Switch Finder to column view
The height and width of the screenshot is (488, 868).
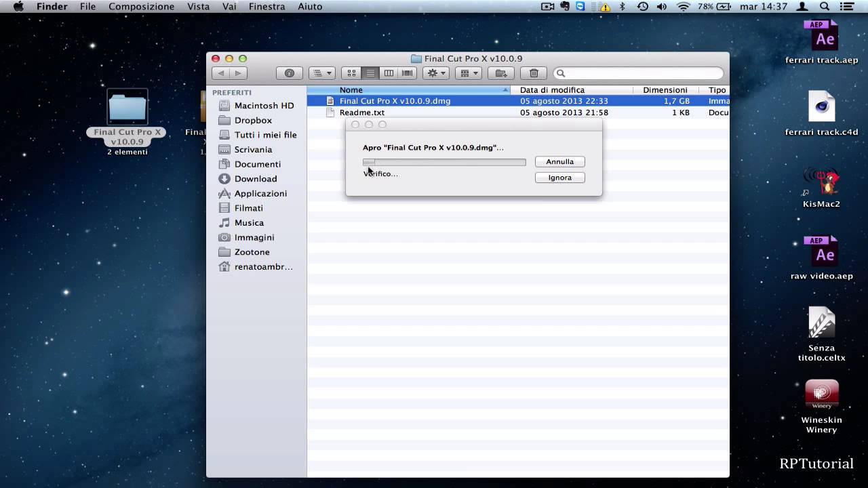coord(389,73)
